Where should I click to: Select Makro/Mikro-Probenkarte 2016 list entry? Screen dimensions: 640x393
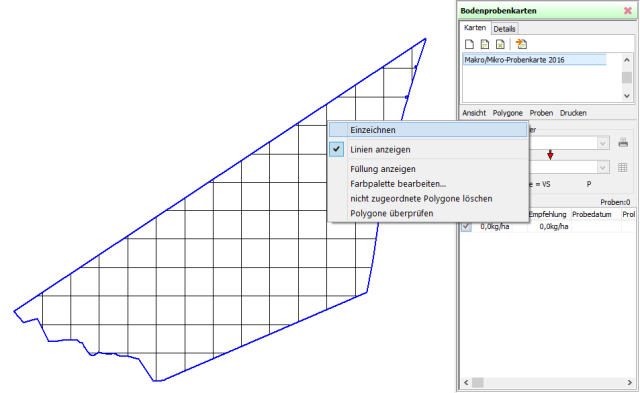(535, 60)
